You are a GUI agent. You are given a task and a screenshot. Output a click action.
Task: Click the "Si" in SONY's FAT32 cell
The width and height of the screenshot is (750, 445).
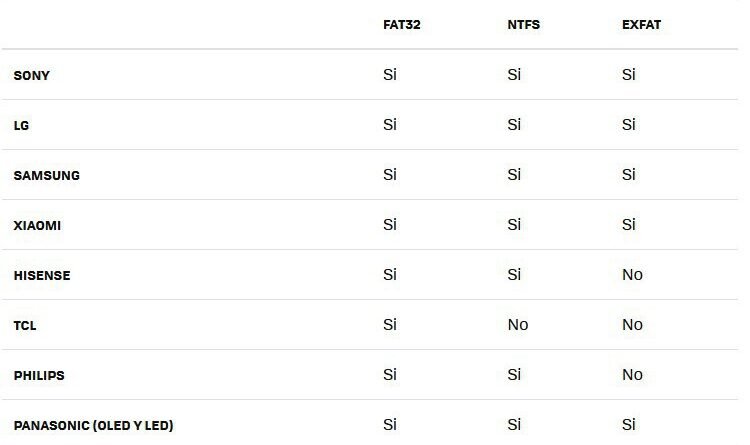pyautogui.click(x=390, y=75)
